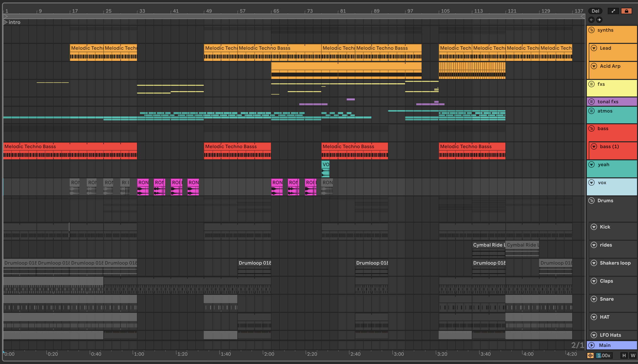The height and width of the screenshot is (364, 638).
Task: Toggle the automation lock button
Action: [626, 11]
